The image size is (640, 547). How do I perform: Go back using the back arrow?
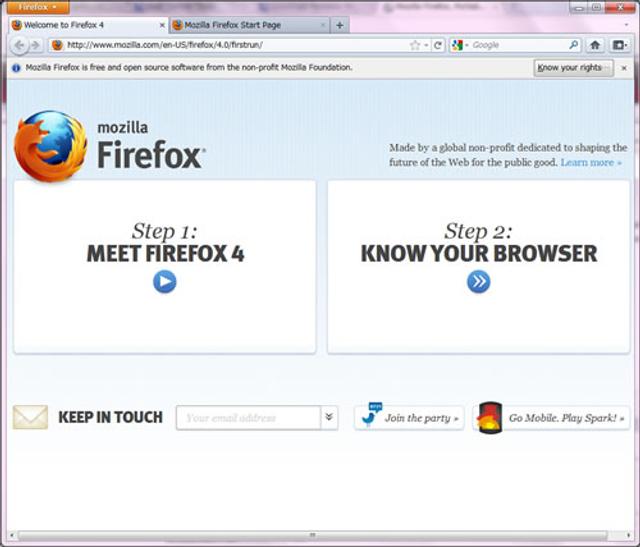pyautogui.click(x=19, y=45)
